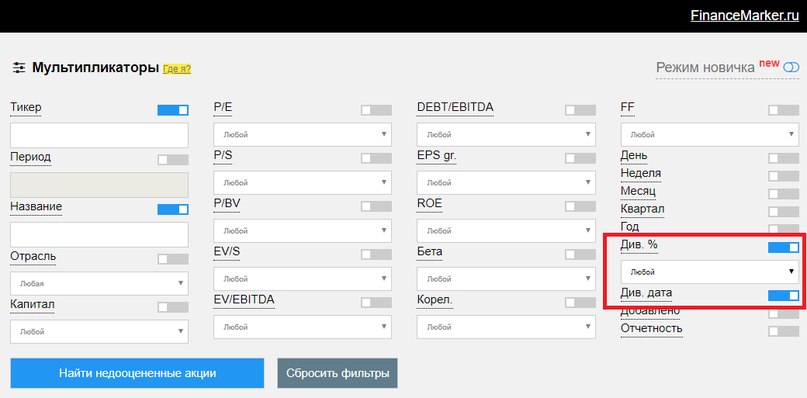Turn off the Тикер column toggle

pos(173,110)
